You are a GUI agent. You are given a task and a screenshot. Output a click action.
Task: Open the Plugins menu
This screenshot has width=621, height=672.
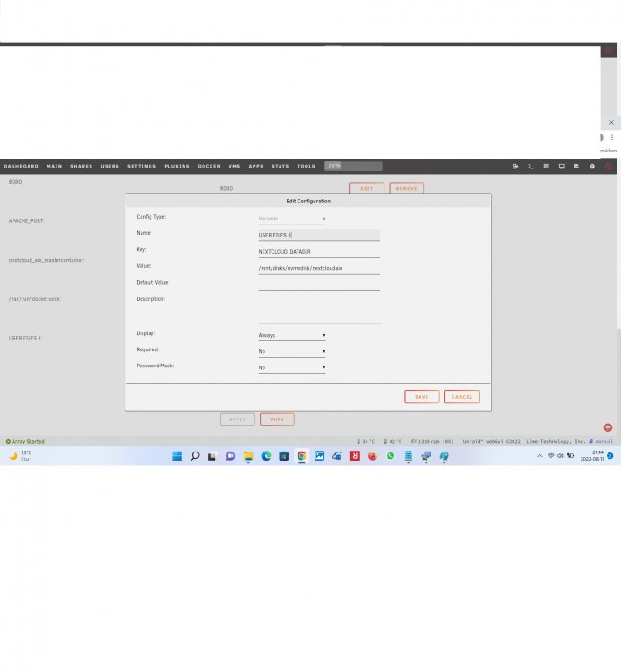point(177,166)
